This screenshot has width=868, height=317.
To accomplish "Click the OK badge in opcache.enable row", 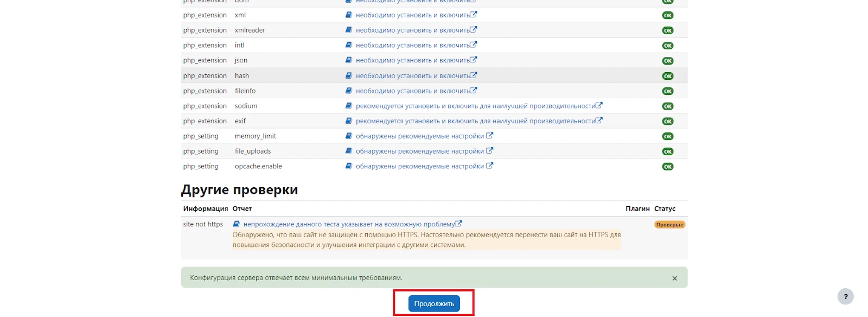I will tap(668, 167).
